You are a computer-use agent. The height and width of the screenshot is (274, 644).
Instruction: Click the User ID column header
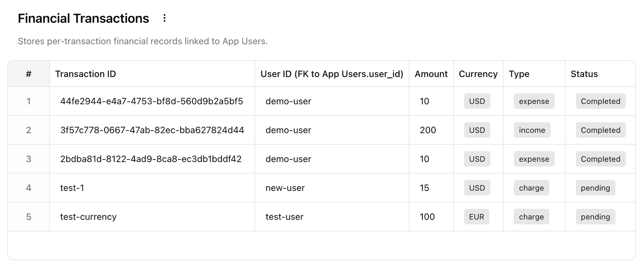coord(332,74)
